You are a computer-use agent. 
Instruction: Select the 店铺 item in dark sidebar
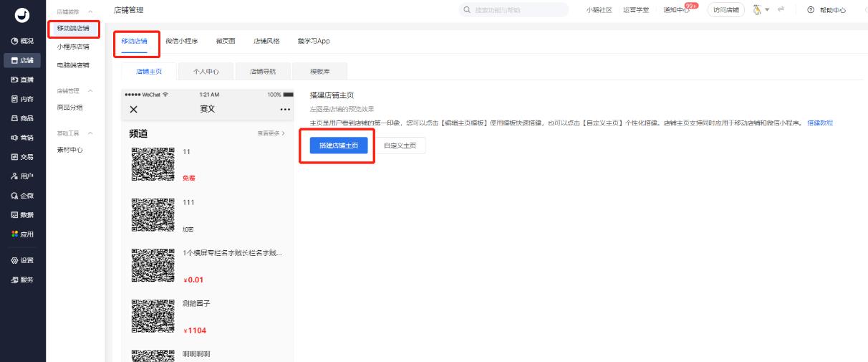pyautogui.click(x=22, y=60)
